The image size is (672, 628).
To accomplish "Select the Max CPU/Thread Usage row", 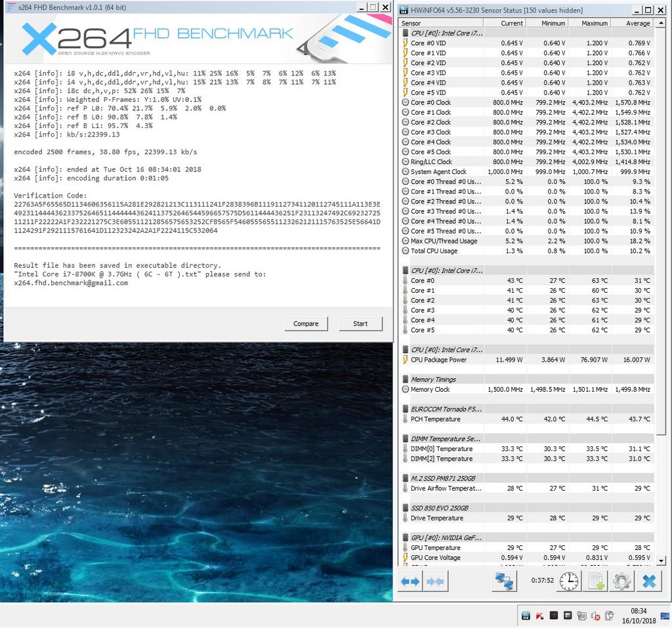I will [x=527, y=241].
